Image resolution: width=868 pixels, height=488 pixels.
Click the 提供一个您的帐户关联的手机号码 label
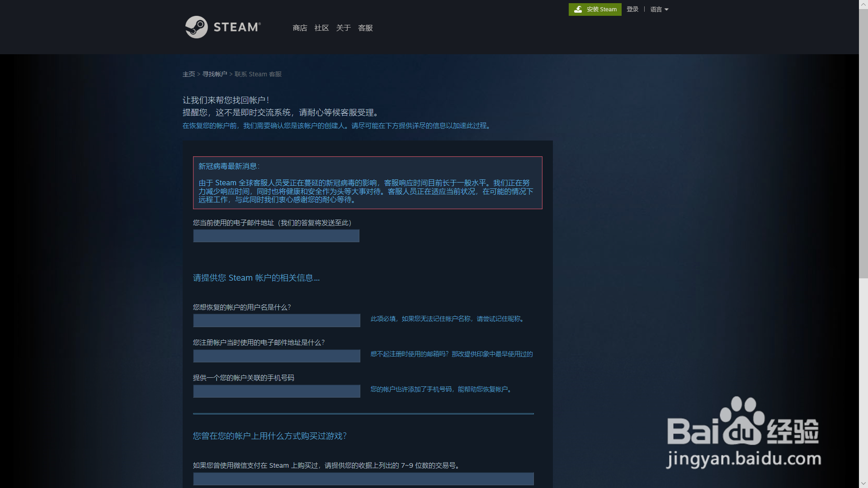[x=244, y=378]
